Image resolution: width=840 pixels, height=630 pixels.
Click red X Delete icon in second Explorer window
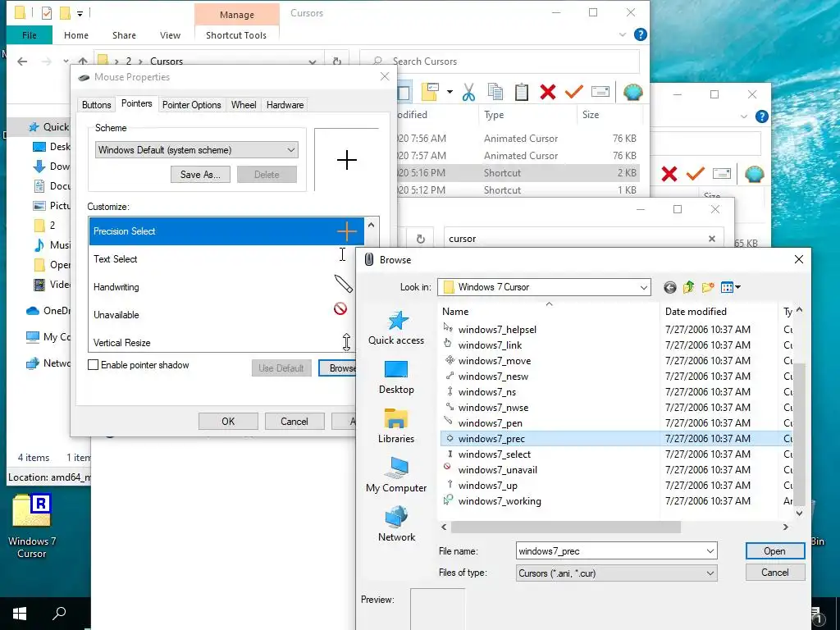pos(669,174)
